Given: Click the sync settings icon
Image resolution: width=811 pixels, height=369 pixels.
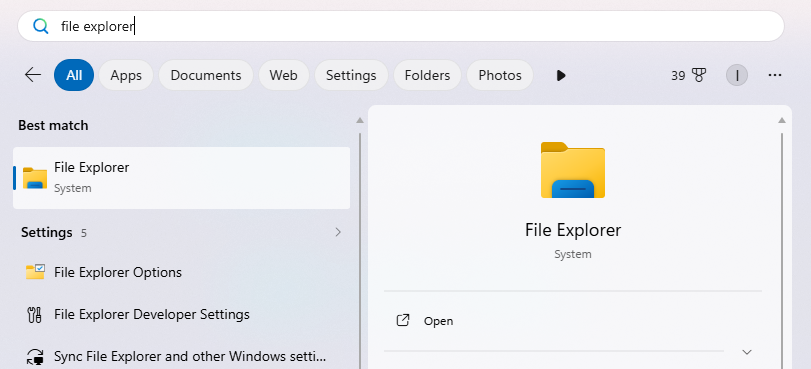Looking at the screenshot, I should click(35, 357).
